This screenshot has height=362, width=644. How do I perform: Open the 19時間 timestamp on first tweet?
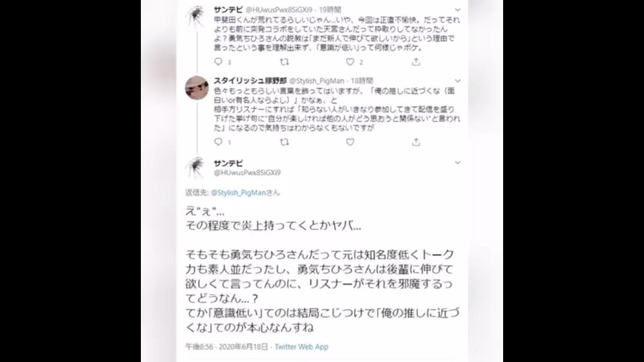click(x=330, y=10)
